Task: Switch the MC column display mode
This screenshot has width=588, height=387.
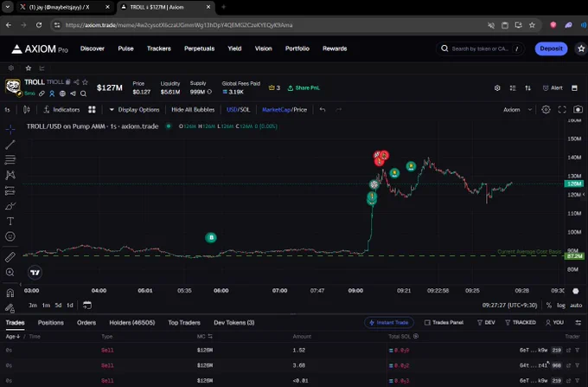Action: click(x=205, y=336)
